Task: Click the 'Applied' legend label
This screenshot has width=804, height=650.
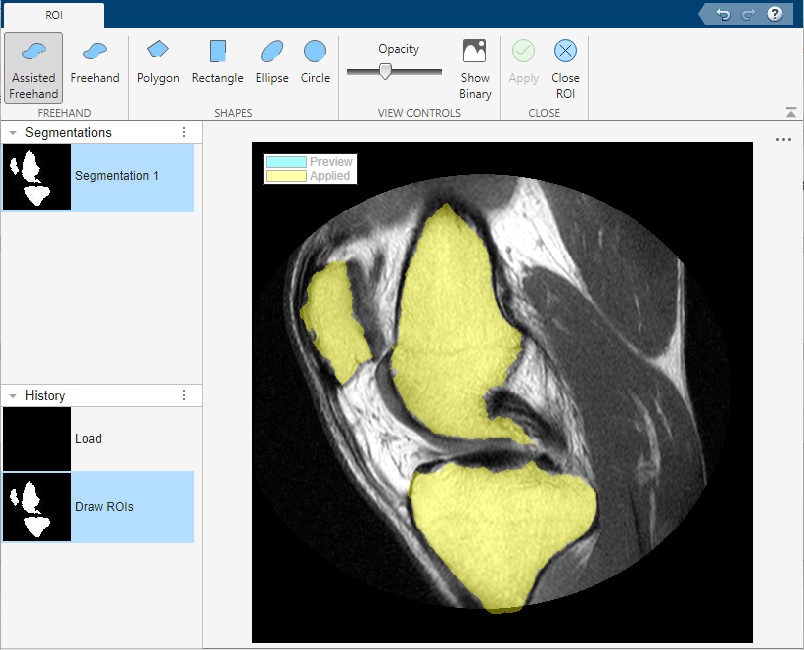Action: click(x=330, y=176)
